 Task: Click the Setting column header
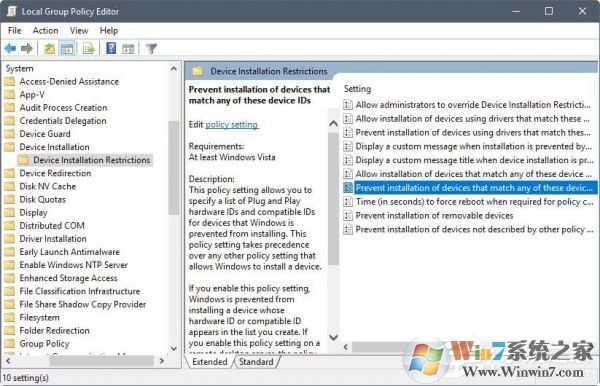(357, 89)
